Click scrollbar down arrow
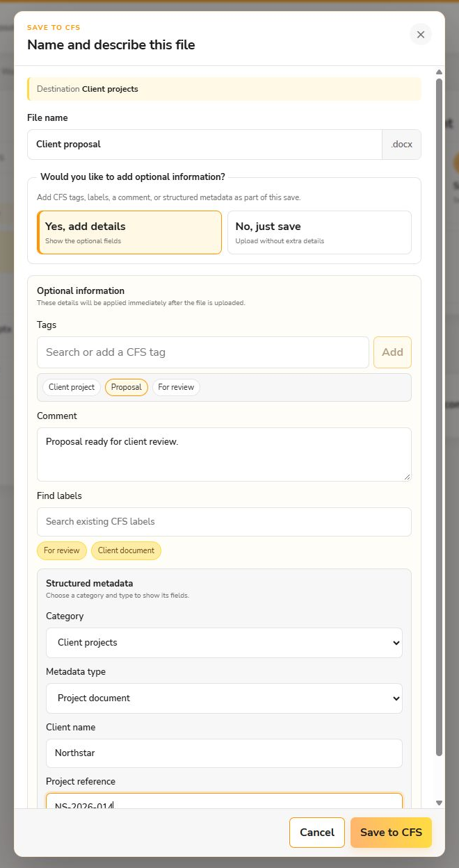 tap(439, 803)
